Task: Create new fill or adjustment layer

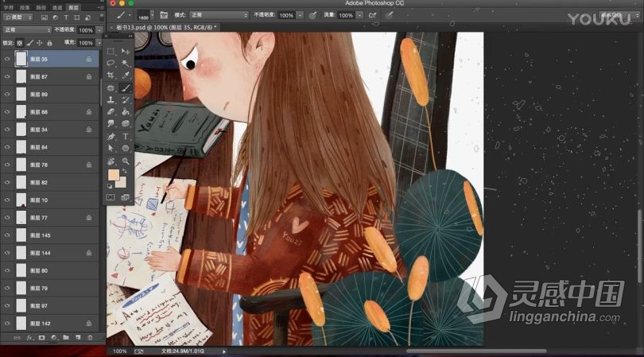Action: (x=53, y=338)
